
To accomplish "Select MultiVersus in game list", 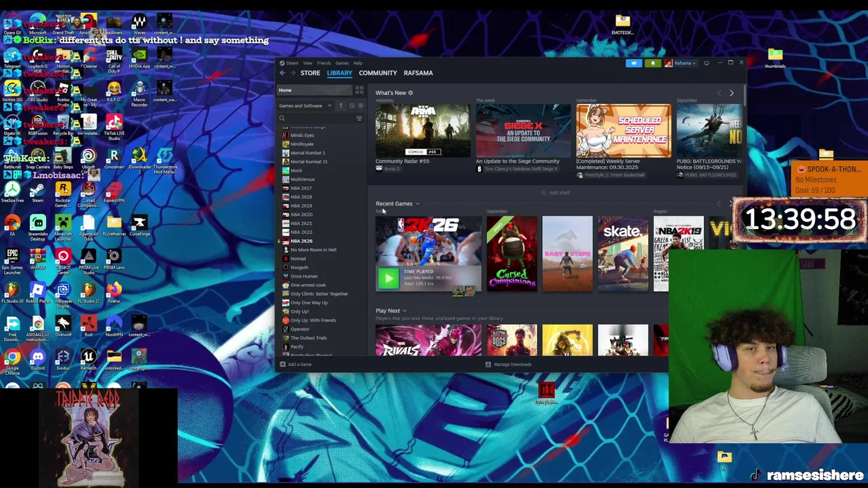I will 302,180.
